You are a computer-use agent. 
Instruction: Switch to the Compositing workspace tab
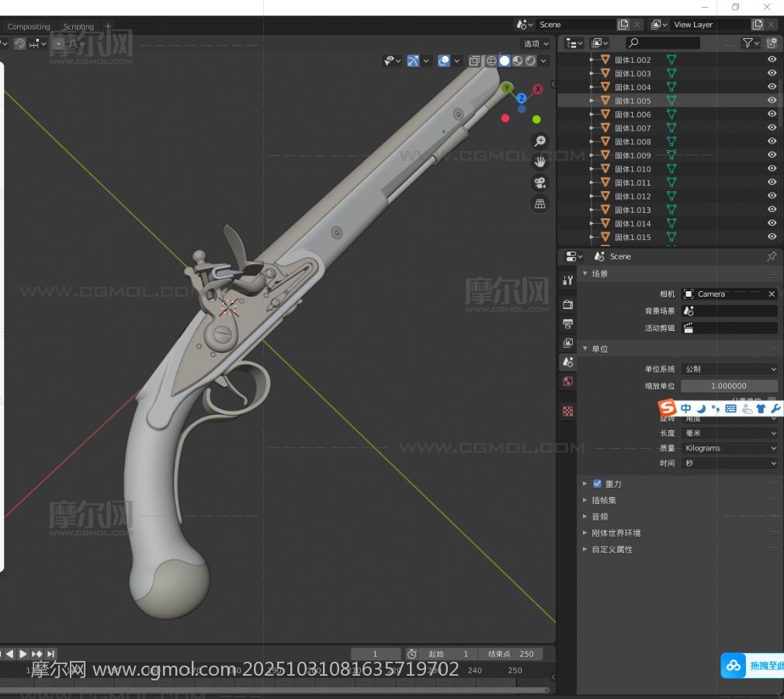[x=29, y=26]
